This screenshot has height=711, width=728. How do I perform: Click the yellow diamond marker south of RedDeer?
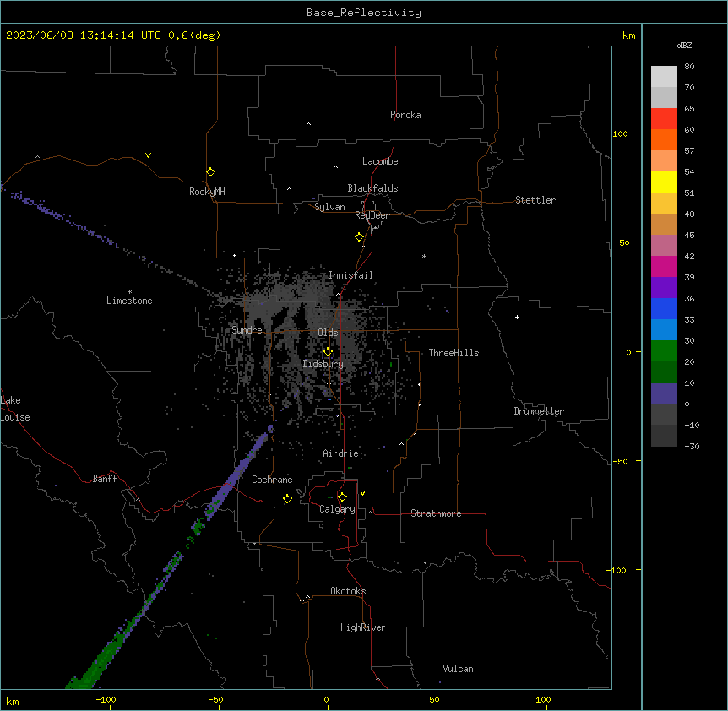(360, 237)
